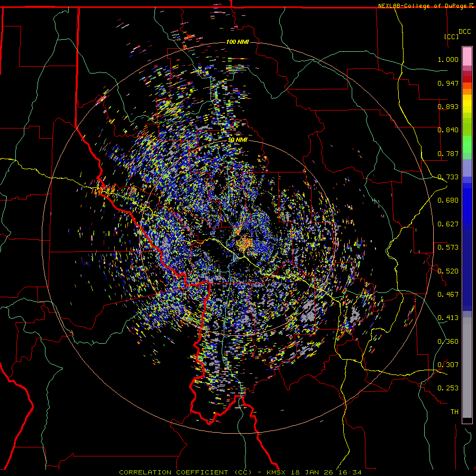
Task: Select the 0.787 scale value
Action: [448, 153]
